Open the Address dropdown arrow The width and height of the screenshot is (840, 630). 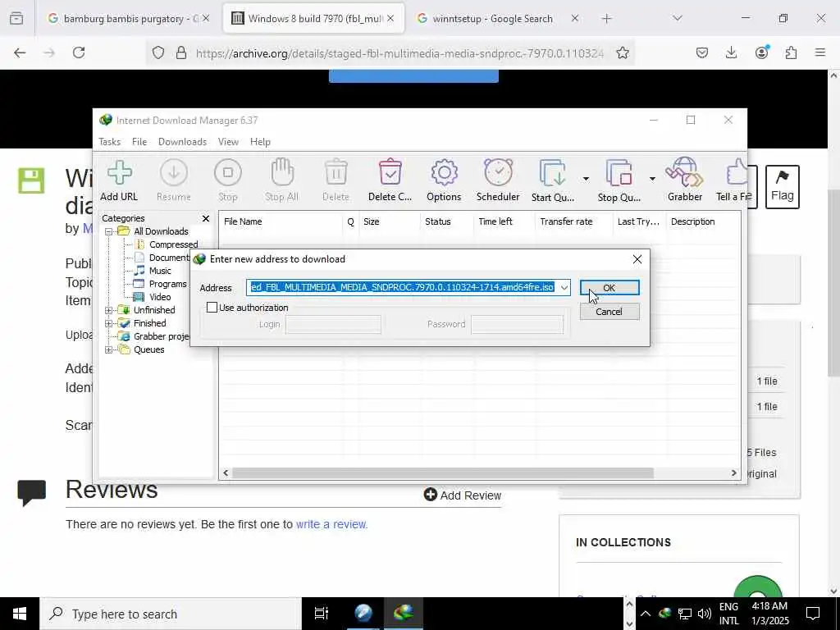pyautogui.click(x=564, y=288)
